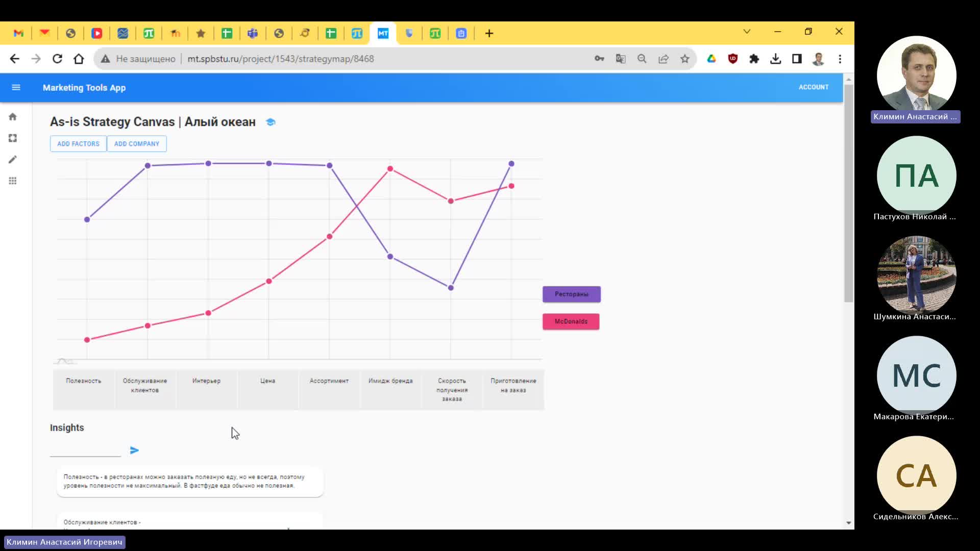Toggle the purple Рестораны legend chip
The height and width of the screenshot is (551, 980).
[572, 294]
